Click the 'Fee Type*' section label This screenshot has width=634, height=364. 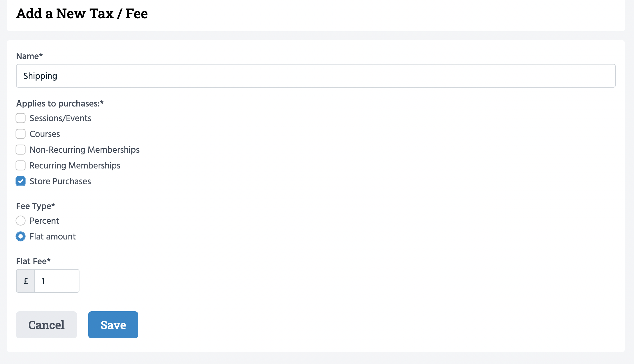pos(36,206)
